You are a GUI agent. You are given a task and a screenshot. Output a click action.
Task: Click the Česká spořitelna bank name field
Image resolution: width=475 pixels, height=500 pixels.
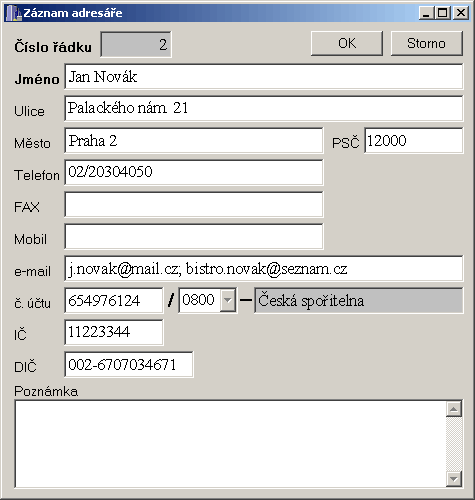click(359, 300)
